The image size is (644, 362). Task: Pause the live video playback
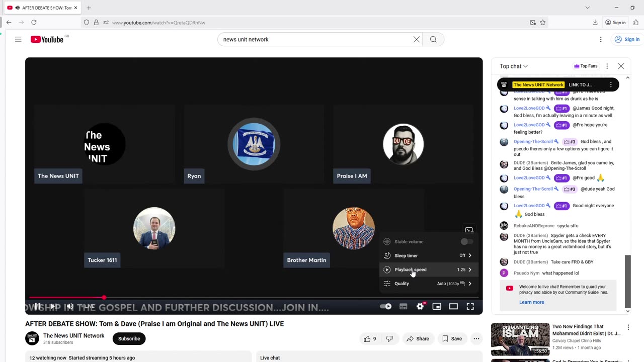click(37, 306)
